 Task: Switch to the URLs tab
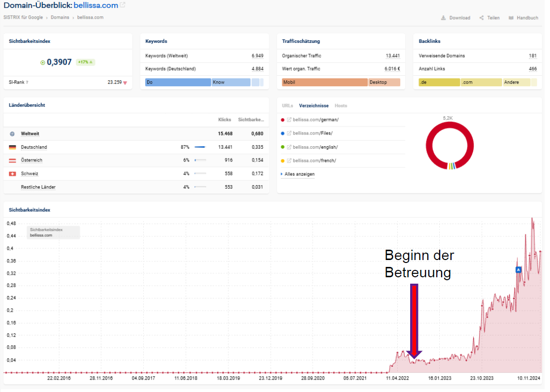[x=288, y=106]
